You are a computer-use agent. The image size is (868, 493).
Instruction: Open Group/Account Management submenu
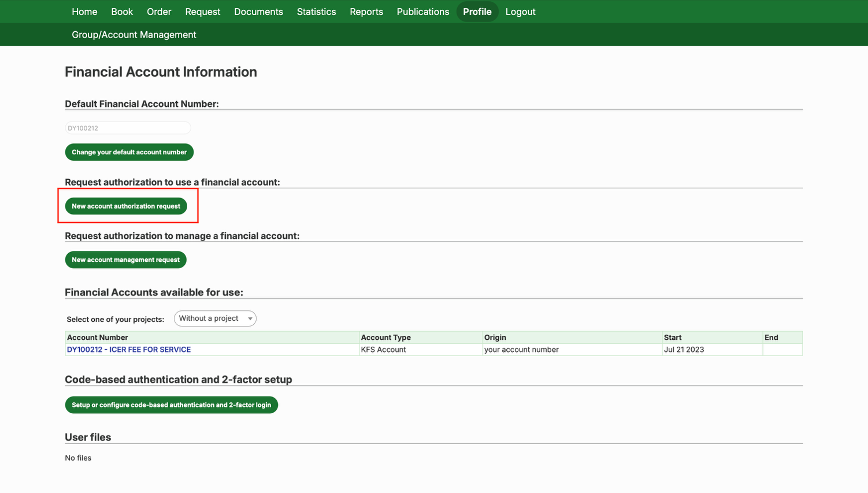click(x=134, y=35)
